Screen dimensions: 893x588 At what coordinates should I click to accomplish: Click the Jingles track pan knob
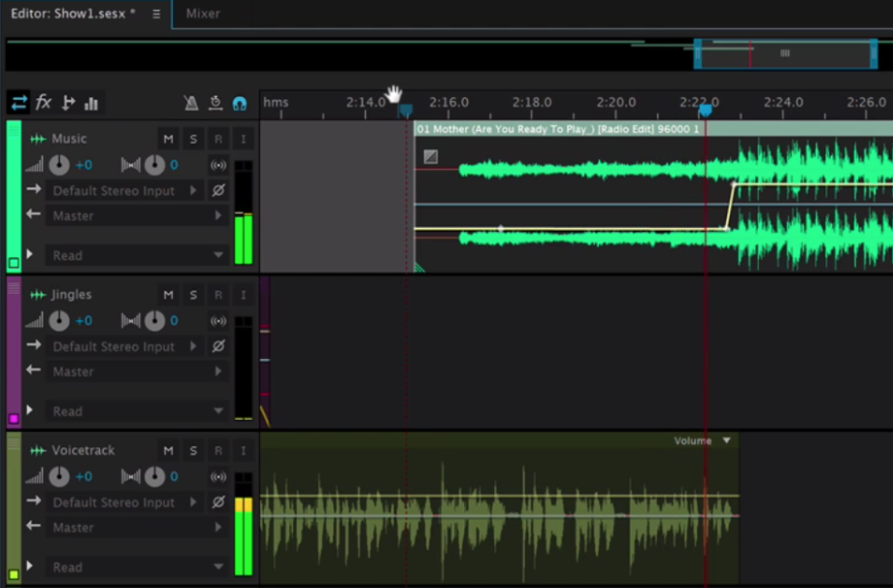pos(154,321)
